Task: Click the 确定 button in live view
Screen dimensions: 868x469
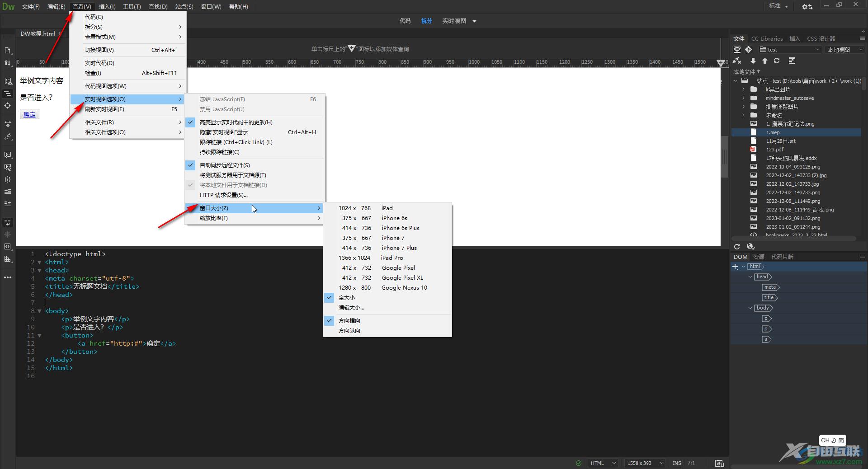Action: pos(29,115)
